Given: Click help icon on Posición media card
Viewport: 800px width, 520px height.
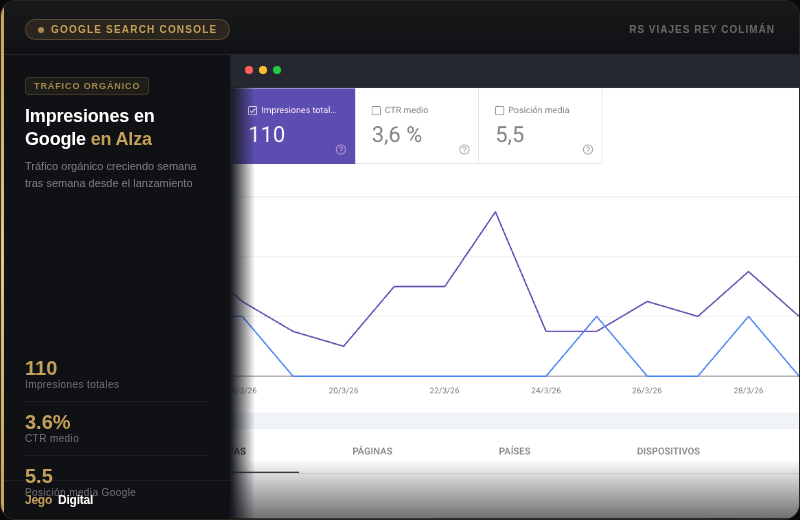Looking at the screenshot, I should pos(588,150).
